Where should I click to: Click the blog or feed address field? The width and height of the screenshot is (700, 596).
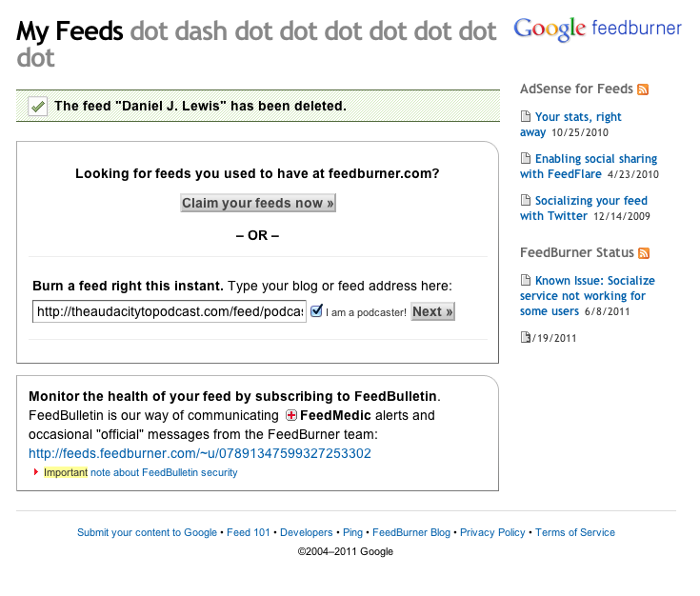[x=170, y=311]
